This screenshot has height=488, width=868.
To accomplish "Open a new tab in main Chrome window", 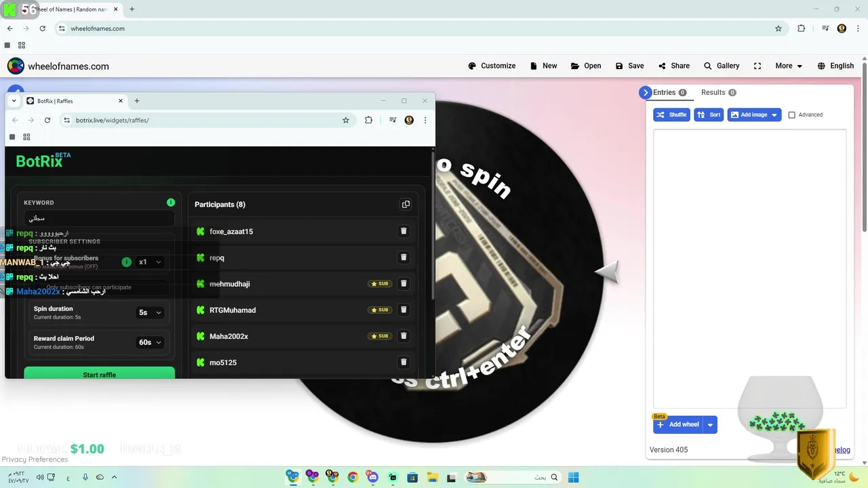I will (x=132, y=9).
